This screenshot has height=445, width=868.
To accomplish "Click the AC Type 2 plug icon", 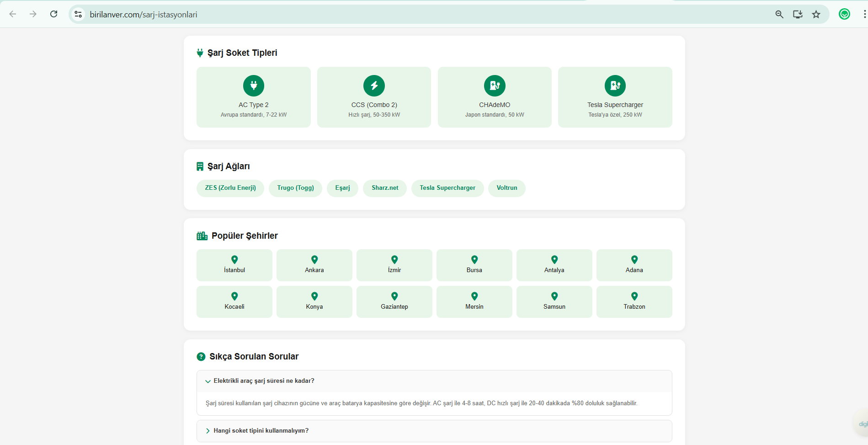I will click(253, 86).
